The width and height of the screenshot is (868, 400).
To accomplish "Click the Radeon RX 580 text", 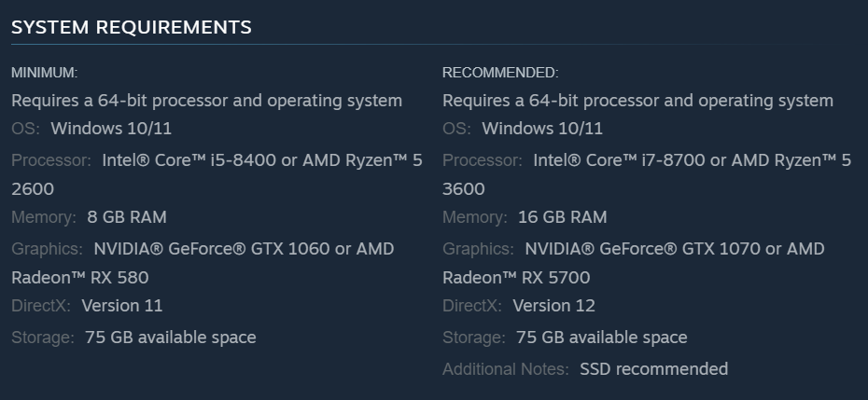I will (x=79, y=277).
